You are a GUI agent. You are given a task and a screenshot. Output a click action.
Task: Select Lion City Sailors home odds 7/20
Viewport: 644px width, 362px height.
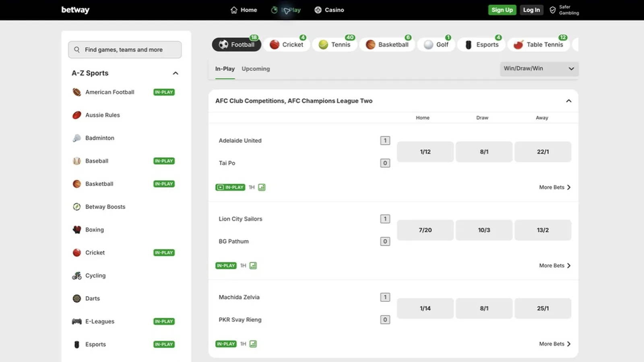[x=425, y=230]
